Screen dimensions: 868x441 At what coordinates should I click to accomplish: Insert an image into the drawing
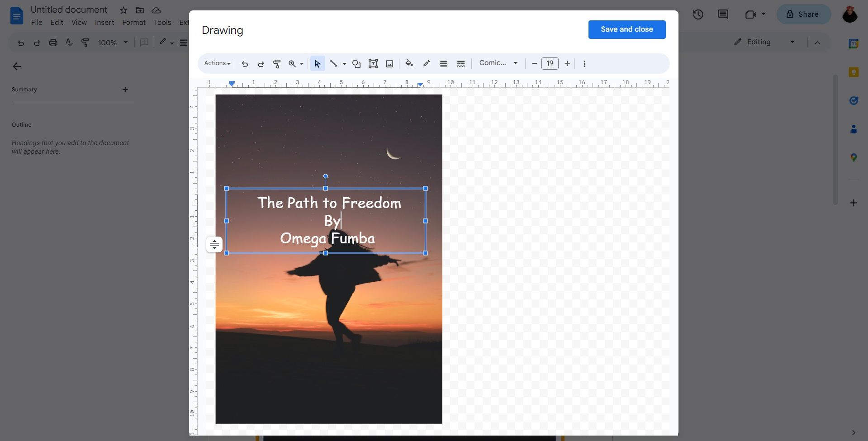point(389,63)
